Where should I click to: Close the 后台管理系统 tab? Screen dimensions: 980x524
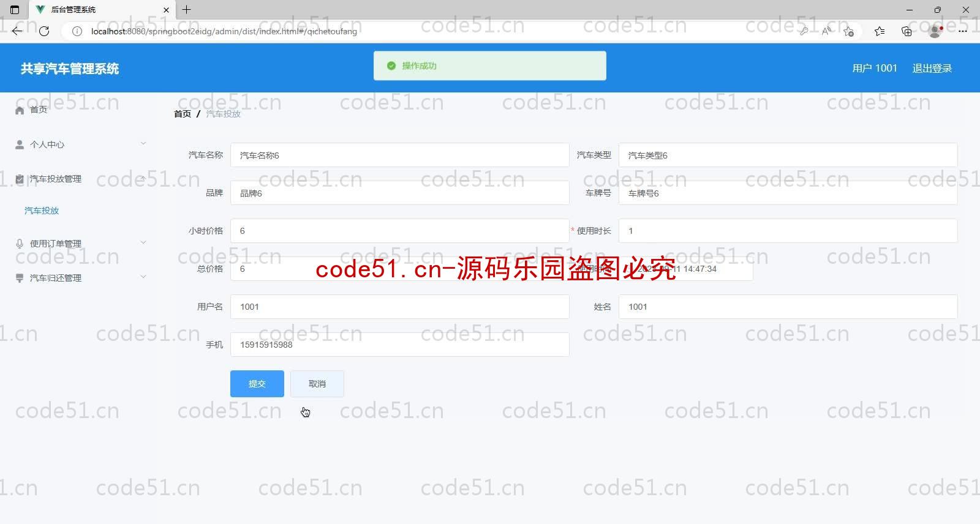point(166,10)
